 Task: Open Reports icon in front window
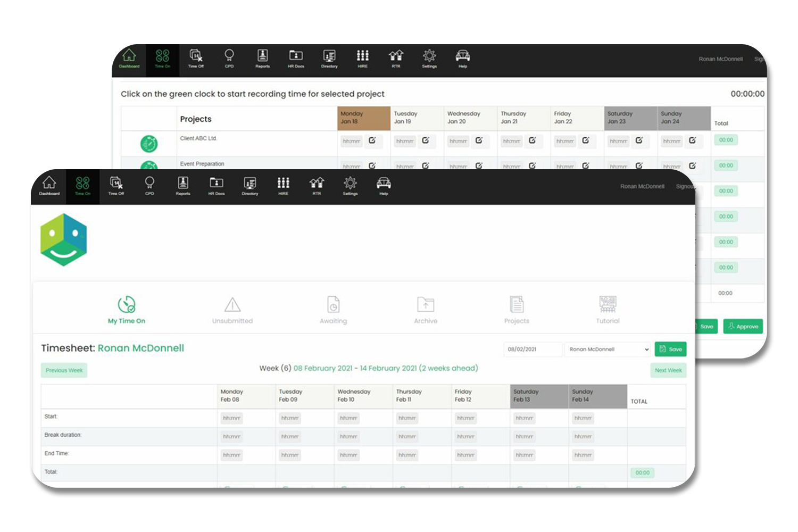183,186
